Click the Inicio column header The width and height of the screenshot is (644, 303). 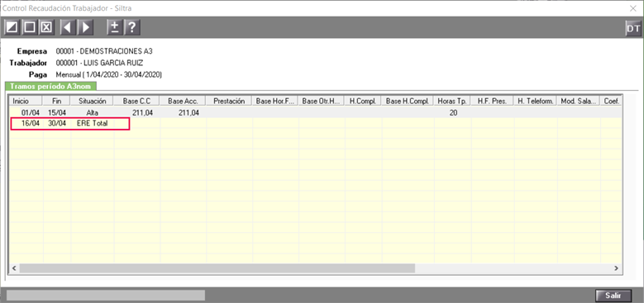click(x=26, y=101)
